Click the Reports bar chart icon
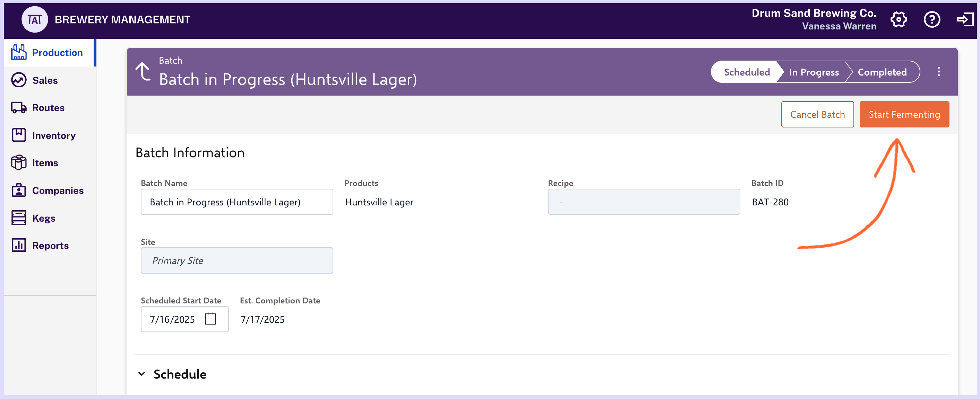This screenshot has width=980, height=399. click(x=19, y=246)
